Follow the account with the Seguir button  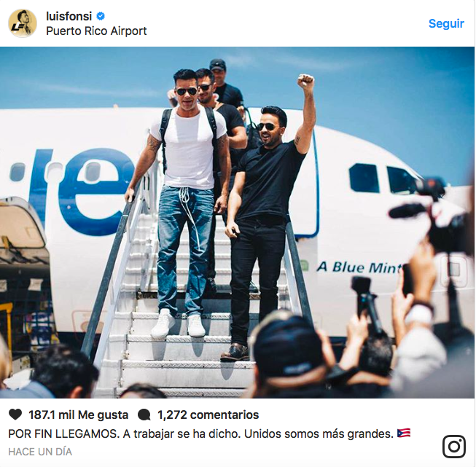pos(446,23)
